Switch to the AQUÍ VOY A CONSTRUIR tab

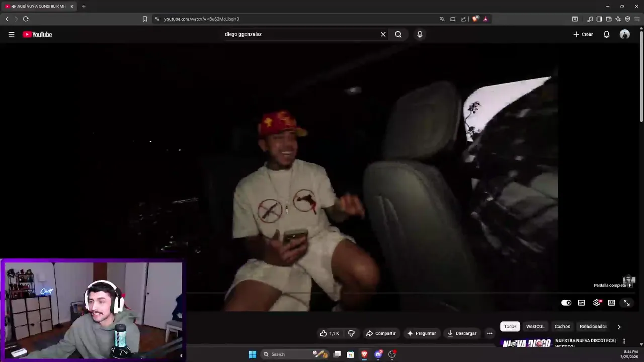click(39, 6)
